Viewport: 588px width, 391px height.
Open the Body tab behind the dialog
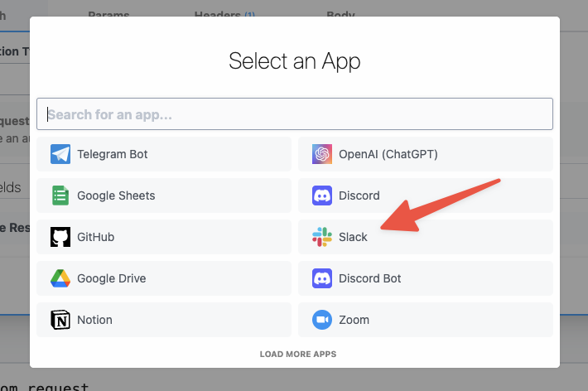[340, 14]
